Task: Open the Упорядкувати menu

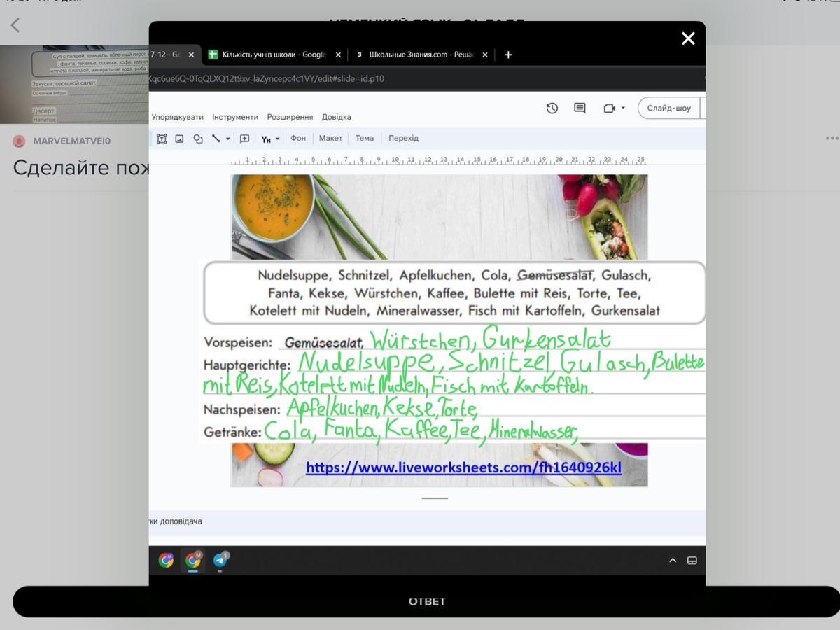Action: point(178,117)
